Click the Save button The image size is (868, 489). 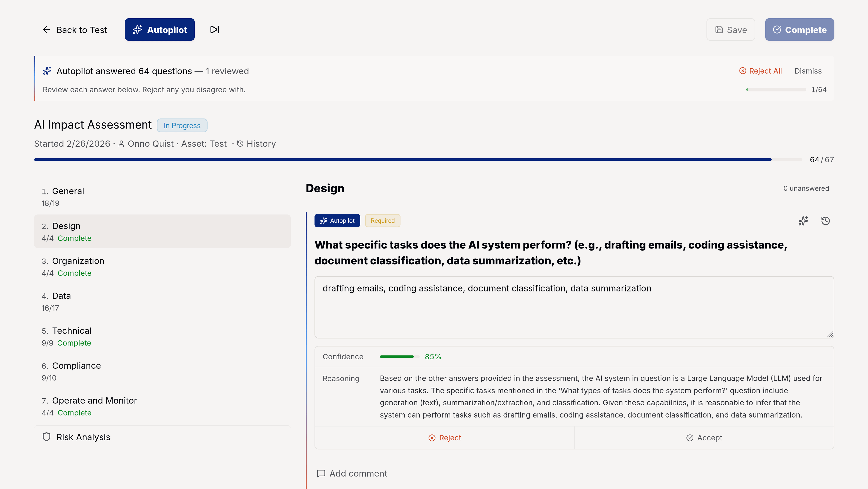(731, 30)
